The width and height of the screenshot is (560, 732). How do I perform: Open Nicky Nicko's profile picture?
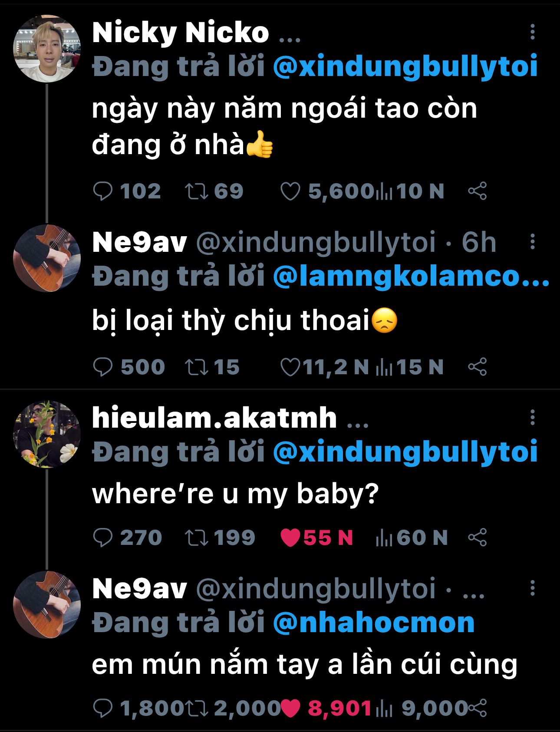click(47, 49)
